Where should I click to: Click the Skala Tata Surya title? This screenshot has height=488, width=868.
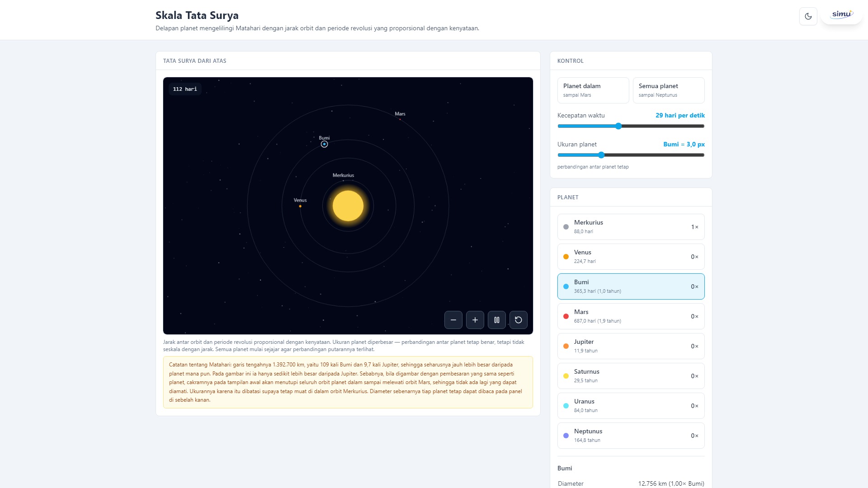[197, 15]
